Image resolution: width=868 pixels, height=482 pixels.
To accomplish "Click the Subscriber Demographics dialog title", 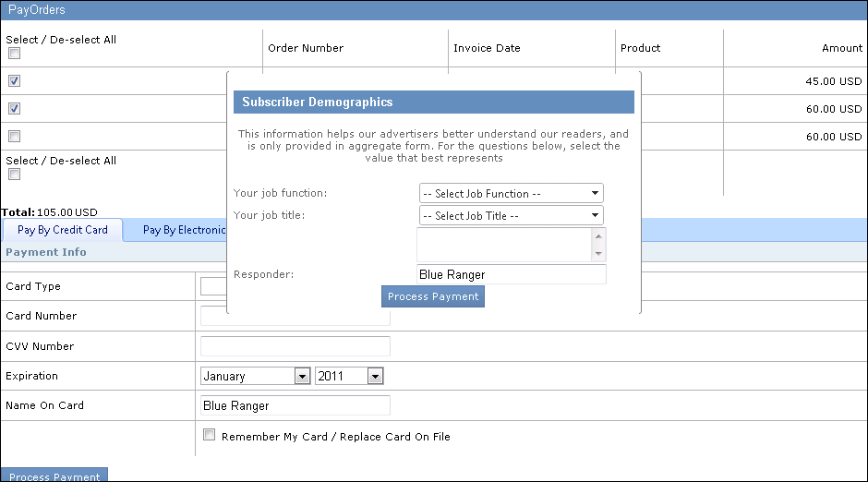I will click(318, 102).
